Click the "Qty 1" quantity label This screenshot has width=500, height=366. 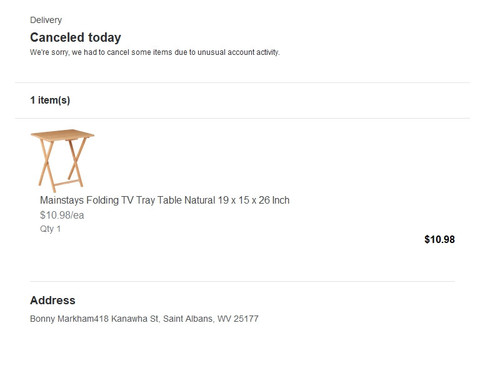(x=50, y=229)
